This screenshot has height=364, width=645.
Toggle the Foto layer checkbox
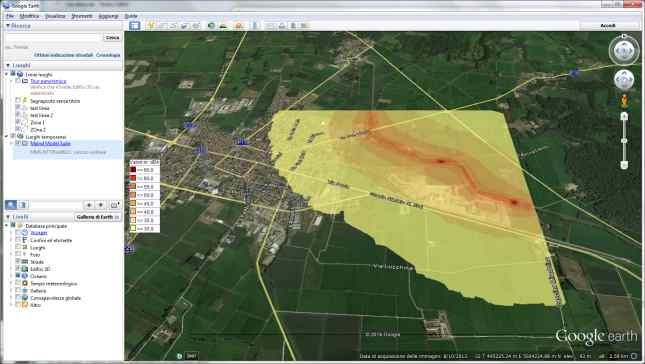tap(18, 255)
